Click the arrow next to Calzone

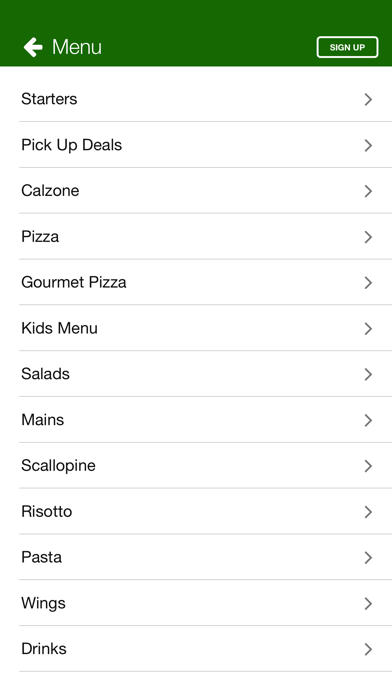pyautogui.click(x=368, y=191)
